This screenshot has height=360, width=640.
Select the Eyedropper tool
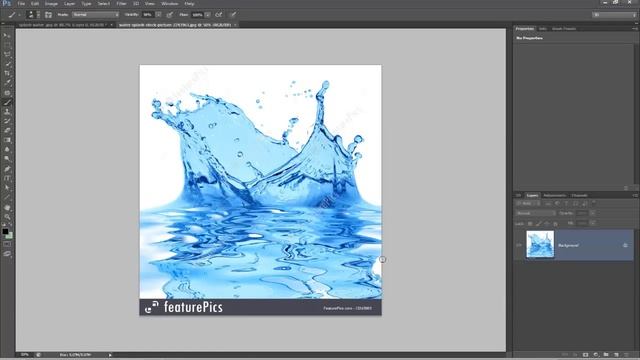click(7, 83)
